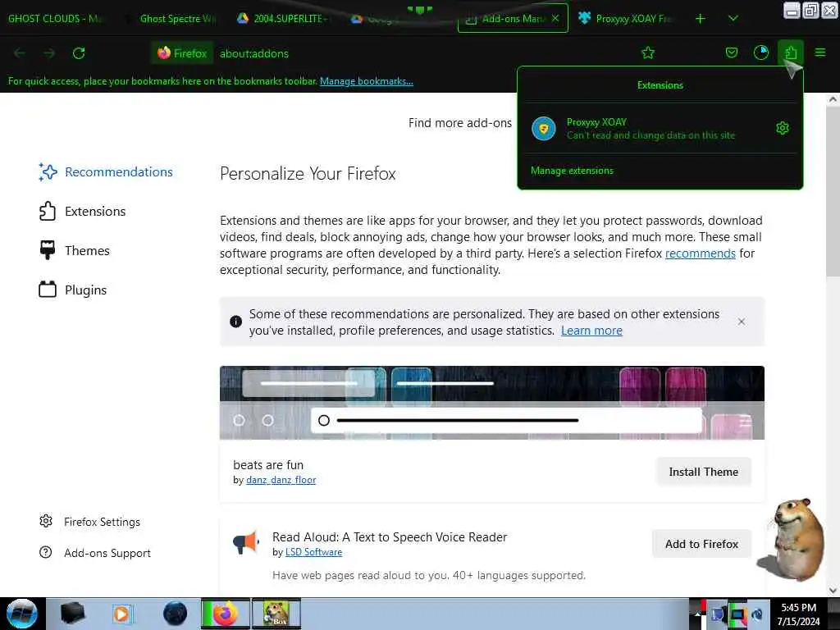Image resolution: width=840 pixels, height=630 pixels.
Task: Open Firefox Settings from the sidebar
Action: tap(90, 522)
